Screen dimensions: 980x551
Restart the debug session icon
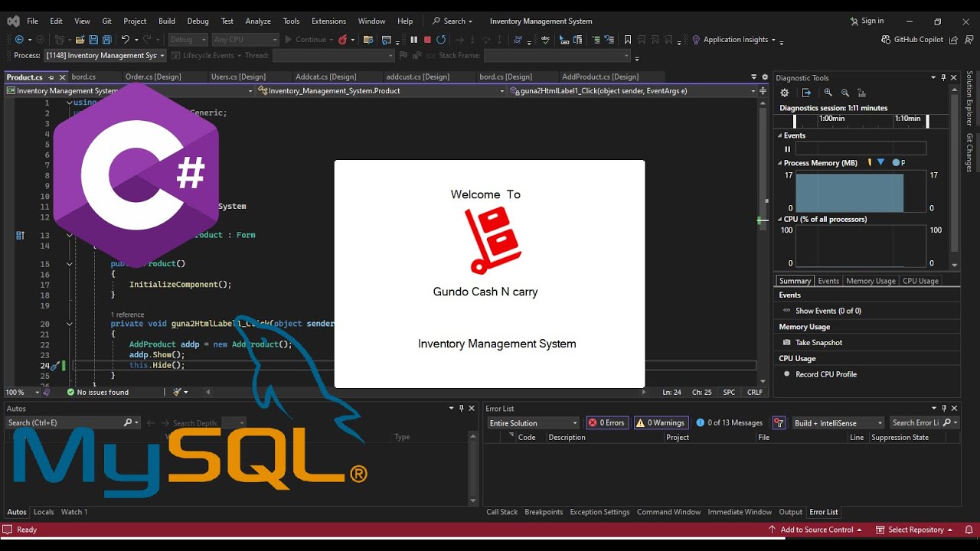[441, 40]
